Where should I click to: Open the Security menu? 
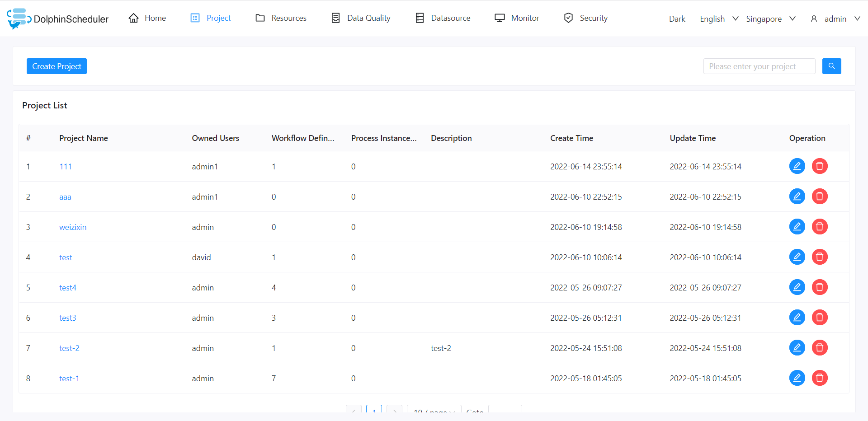point(585,18)
